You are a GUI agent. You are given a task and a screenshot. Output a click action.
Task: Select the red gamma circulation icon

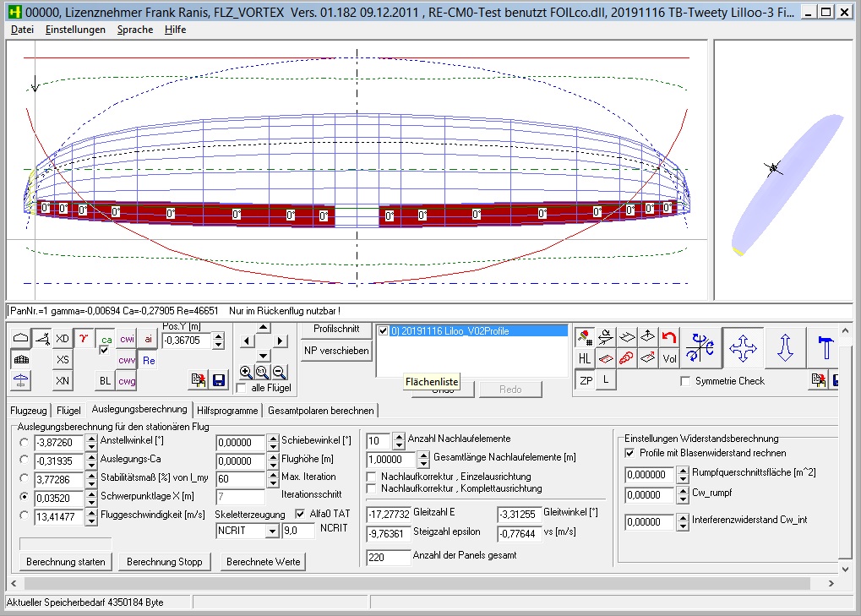[84, 338]
